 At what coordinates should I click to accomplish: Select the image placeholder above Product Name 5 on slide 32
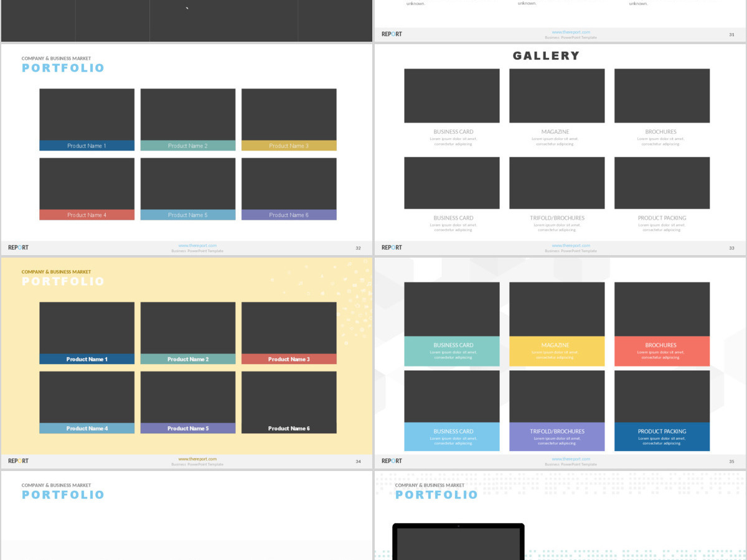pos(187,184)
